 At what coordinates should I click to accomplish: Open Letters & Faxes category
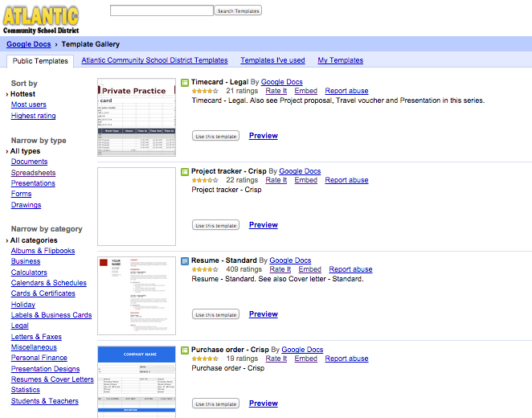[36, 337]
